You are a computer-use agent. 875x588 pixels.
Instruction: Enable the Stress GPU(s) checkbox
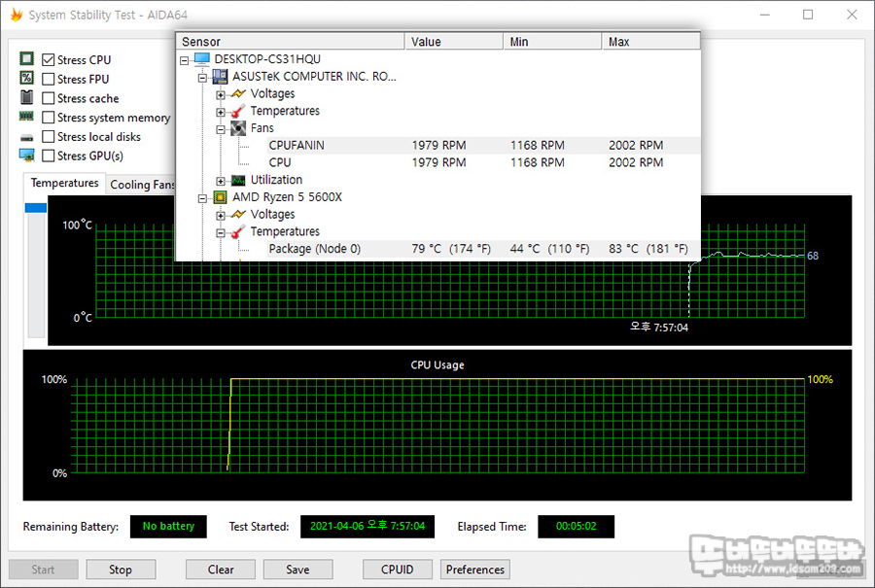[x=49, y=156]
